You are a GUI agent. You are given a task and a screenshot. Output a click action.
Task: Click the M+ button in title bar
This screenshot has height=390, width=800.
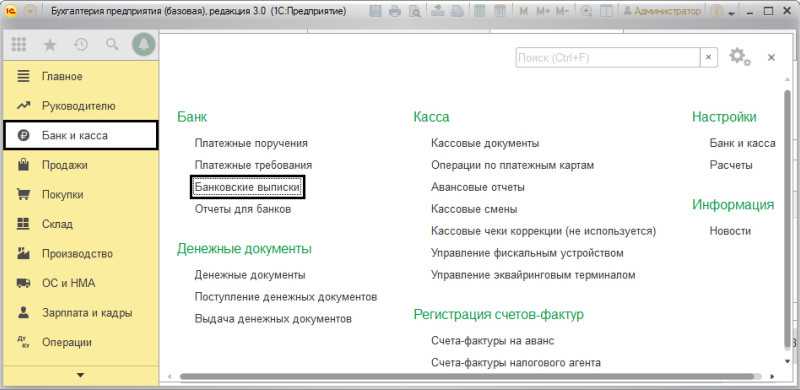(x=542, y=11)
